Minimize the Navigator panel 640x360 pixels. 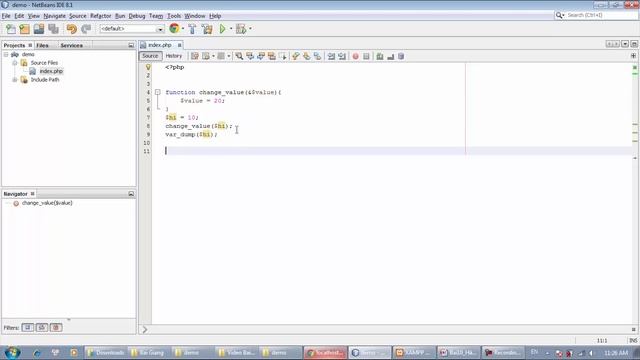131,194
